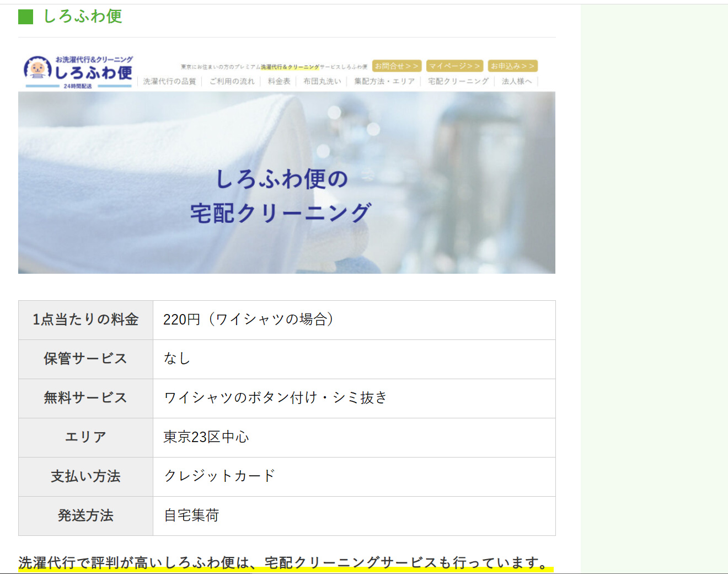Click the しろふわ便 logo in the banner
The image size is (728, 574).
[x=78, y=72]
